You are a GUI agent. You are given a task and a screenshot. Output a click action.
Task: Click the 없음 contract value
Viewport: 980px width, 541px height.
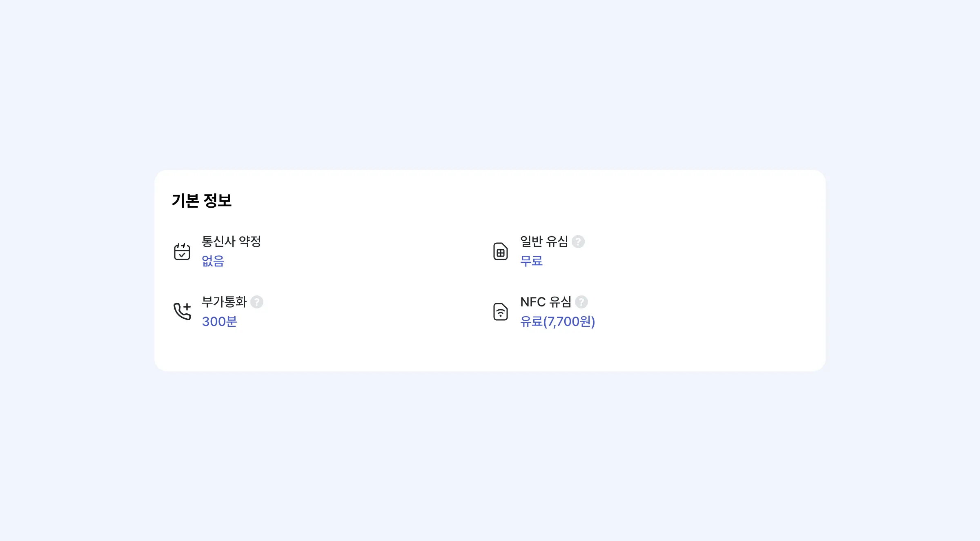pyautogui.click(x=213, y=261)
